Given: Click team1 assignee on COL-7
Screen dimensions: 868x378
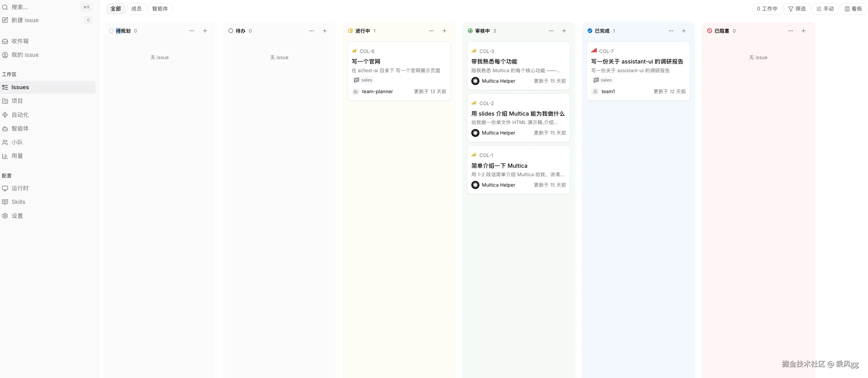Looking at the screenshot, I should coord(604,92).
